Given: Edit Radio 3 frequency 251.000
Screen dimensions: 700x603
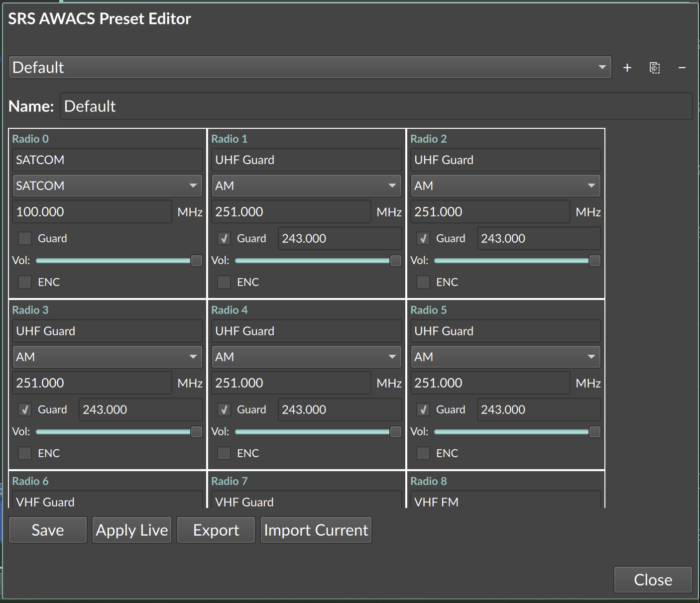Looking at the screenshot, I should click(x=92, y=383).
